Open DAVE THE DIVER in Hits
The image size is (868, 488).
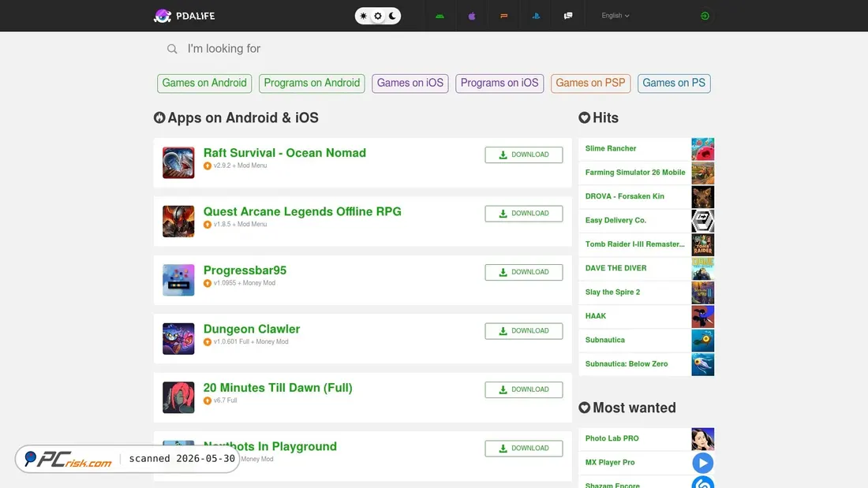click(x=615, y=268)
